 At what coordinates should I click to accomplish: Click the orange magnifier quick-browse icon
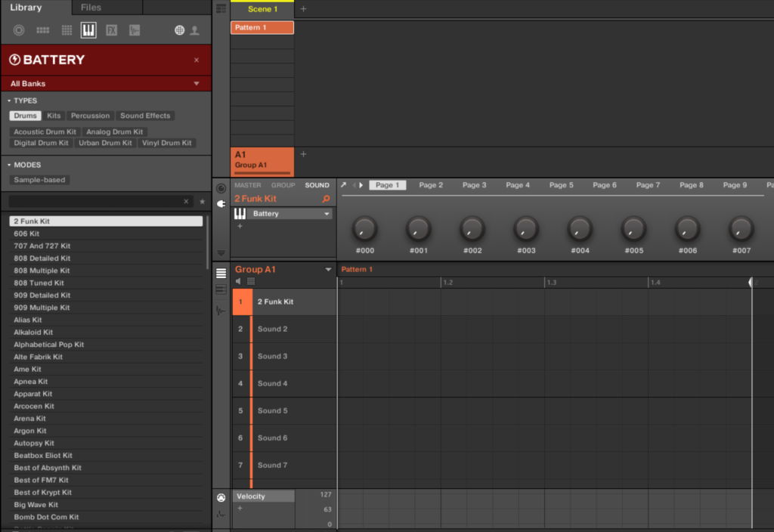[326, 199]
